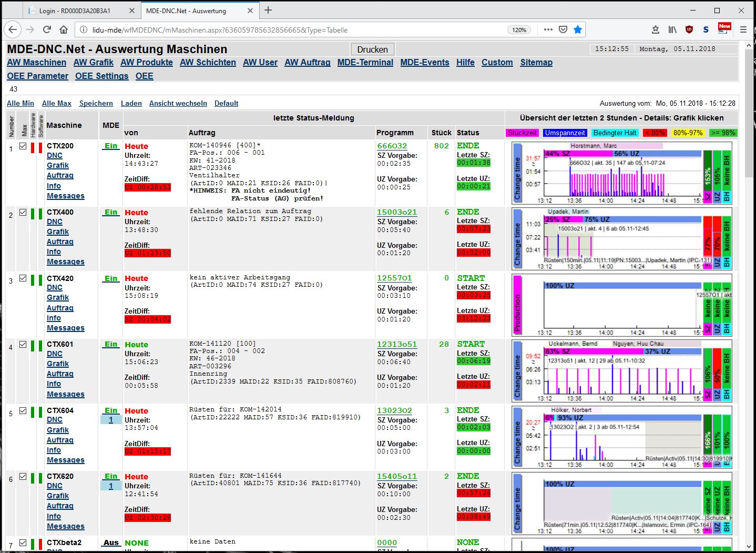Viewport: 756px width, 553px height.
Task: Open the Firefox library icon
Action: tap(672, 29)
